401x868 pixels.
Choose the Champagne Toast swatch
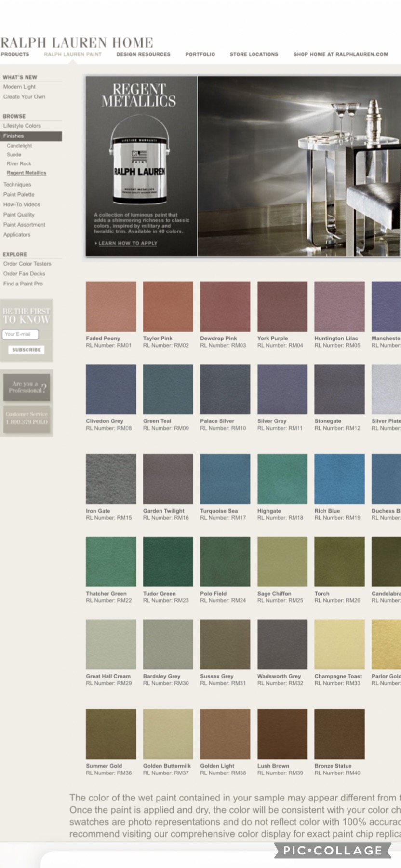[339, 644]
